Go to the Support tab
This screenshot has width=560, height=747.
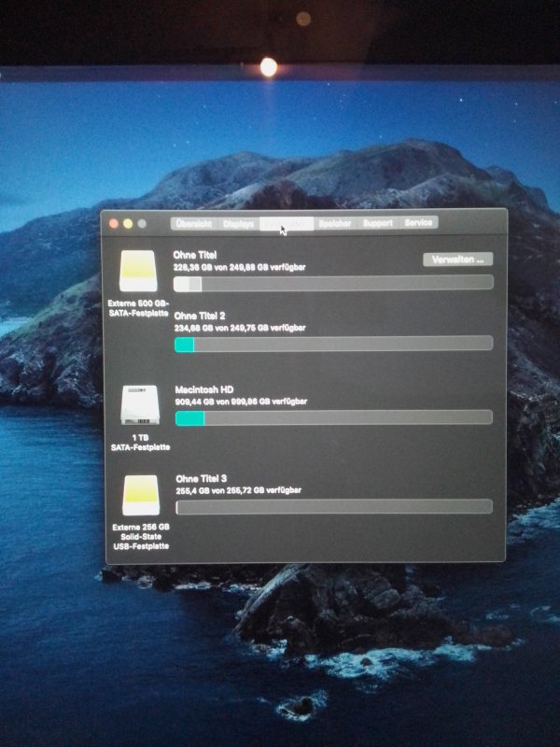point(377,224)
